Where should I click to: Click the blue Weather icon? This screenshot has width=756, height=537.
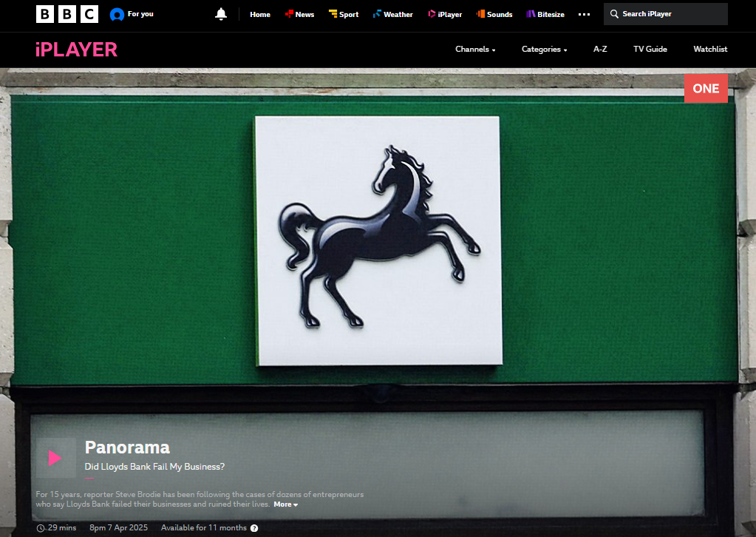[377, 14]
